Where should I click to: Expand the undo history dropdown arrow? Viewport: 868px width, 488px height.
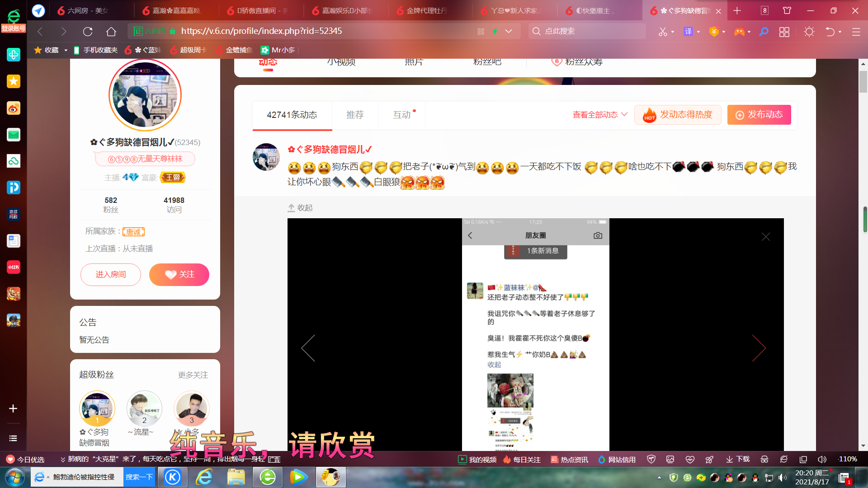pos(840,32)
